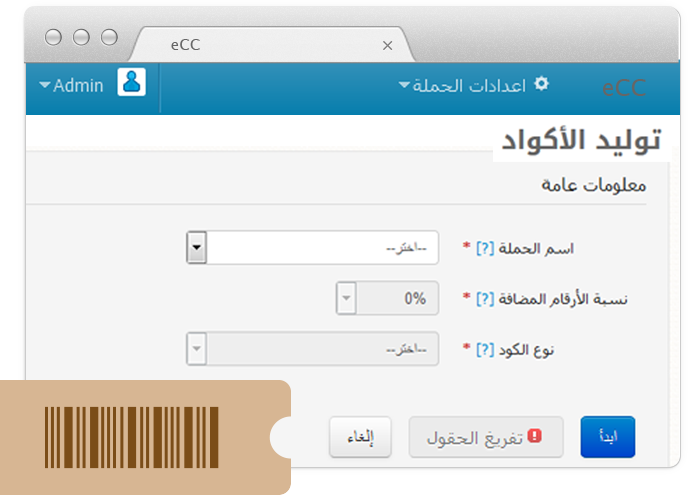Click the eCC brand logo in navbar
This screenshot has width=688, height=495.
(623, 88)
